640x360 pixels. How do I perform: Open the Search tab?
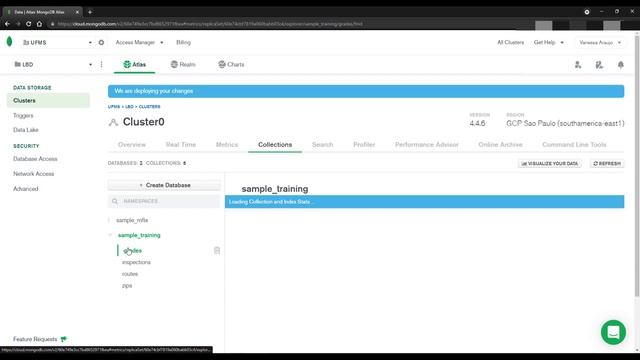322,144
